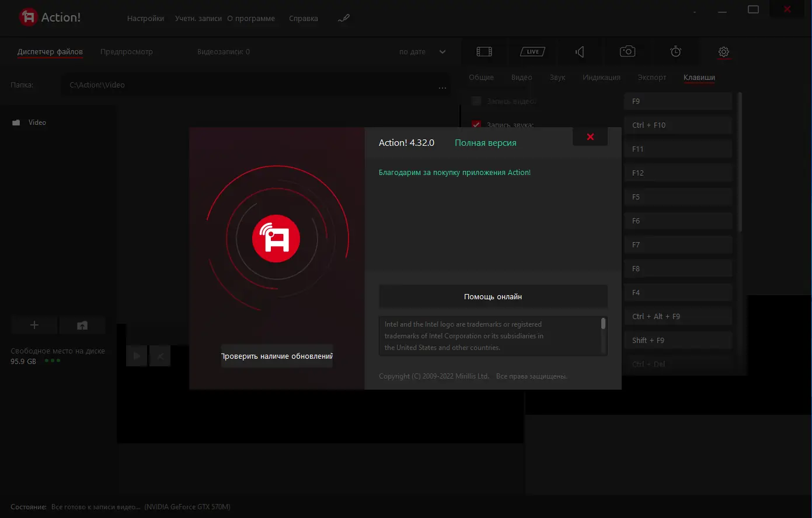Click the F4 hotkey field

[x=678, y=292]
